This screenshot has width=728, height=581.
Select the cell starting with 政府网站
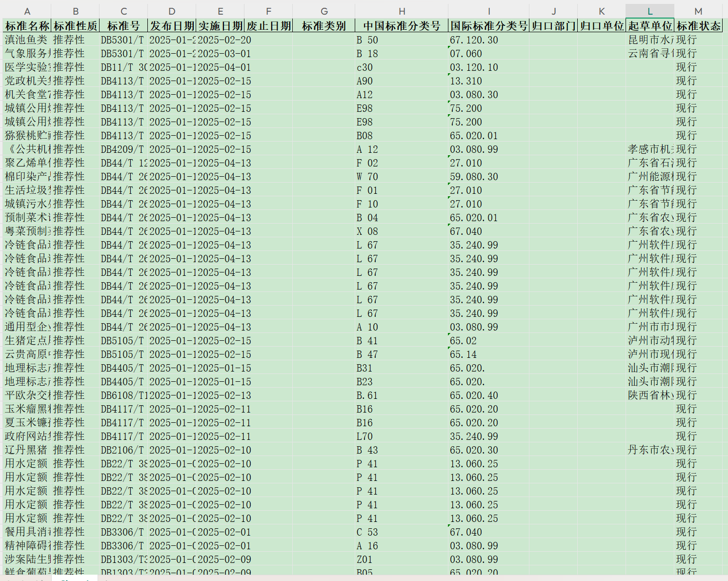coord(27,436)
